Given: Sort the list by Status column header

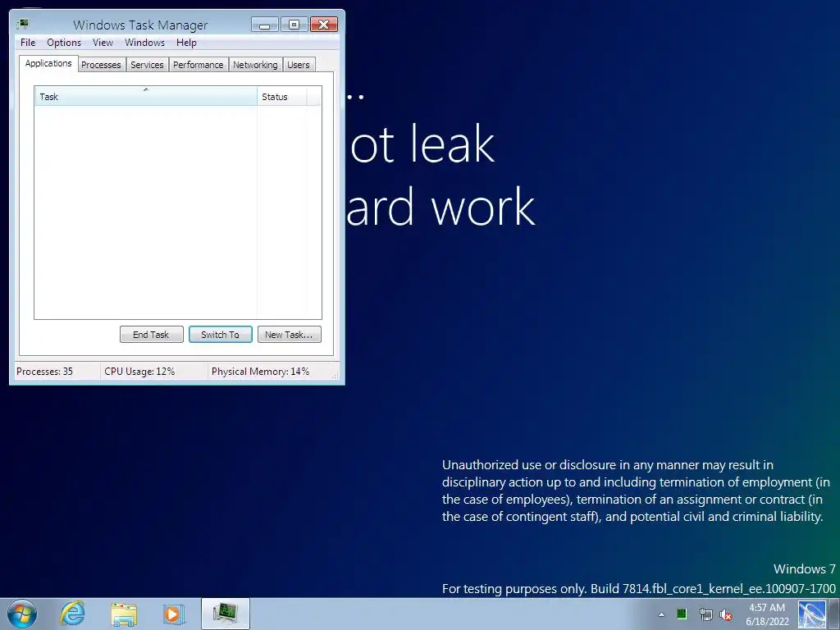Looking at the screenshot, I should tap(282, 97).
